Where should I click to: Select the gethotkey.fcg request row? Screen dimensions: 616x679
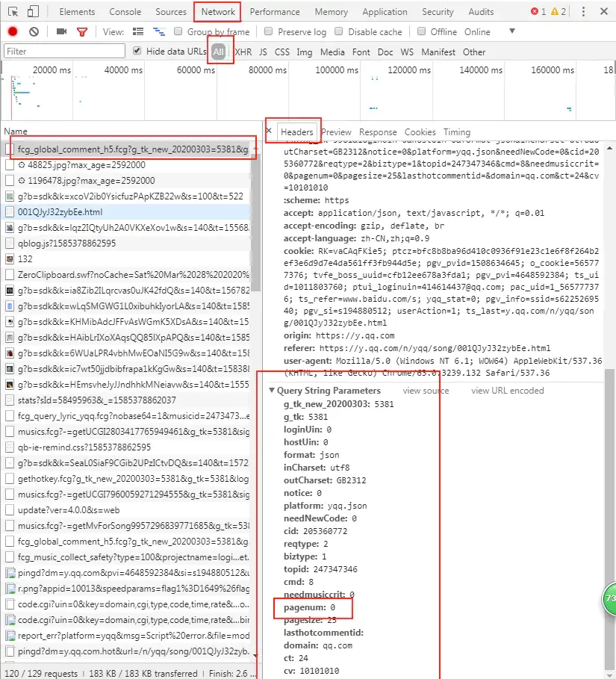[127, 479]
